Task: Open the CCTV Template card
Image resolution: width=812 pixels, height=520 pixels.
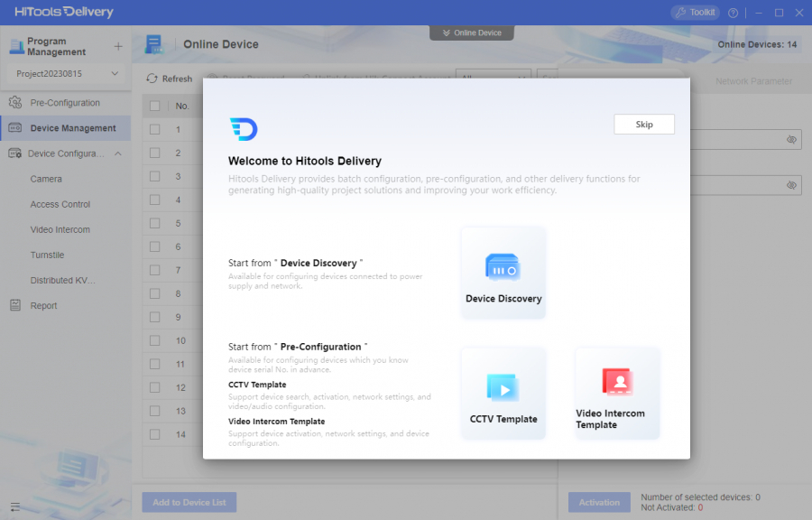Action: [x=503, y=394]
